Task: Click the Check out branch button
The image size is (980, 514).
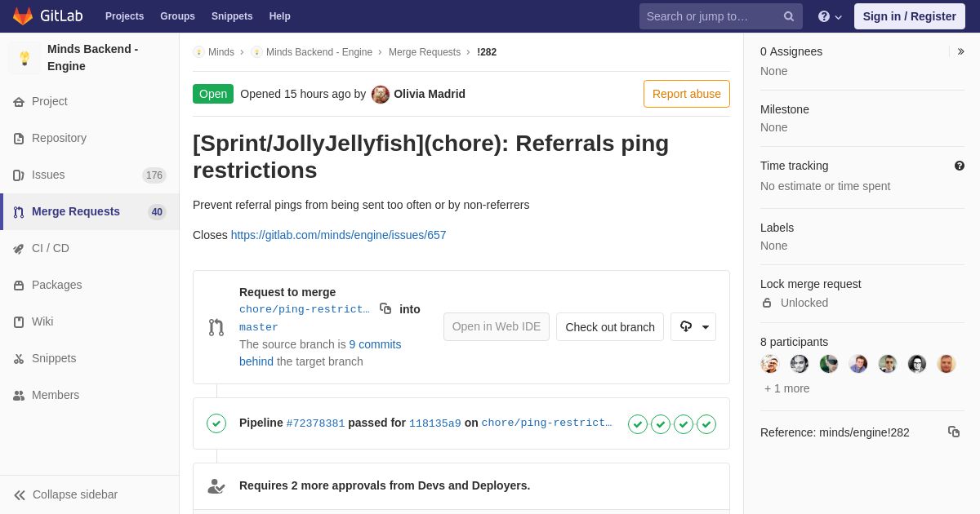Action: (x=610, y=326)
